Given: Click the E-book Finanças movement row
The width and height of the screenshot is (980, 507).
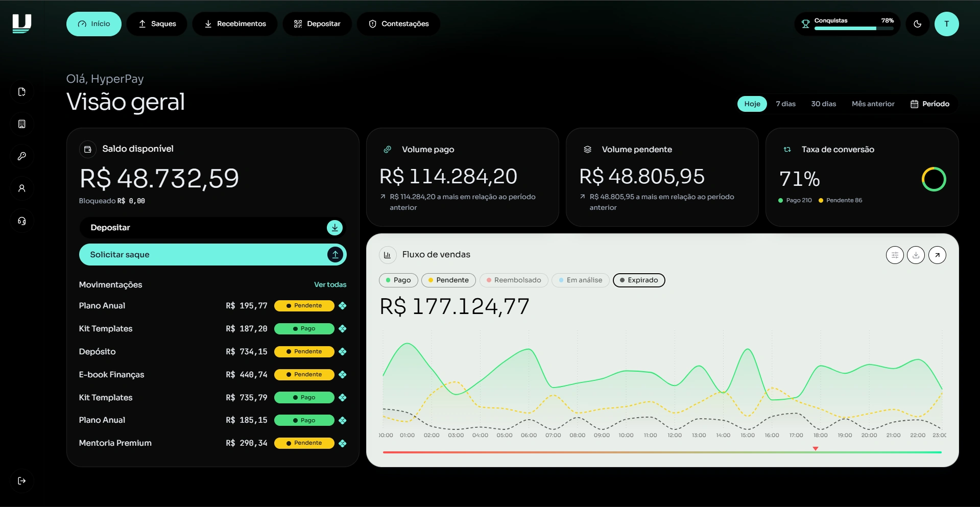Looking at the screenshot, I should (x=213, y=375).
